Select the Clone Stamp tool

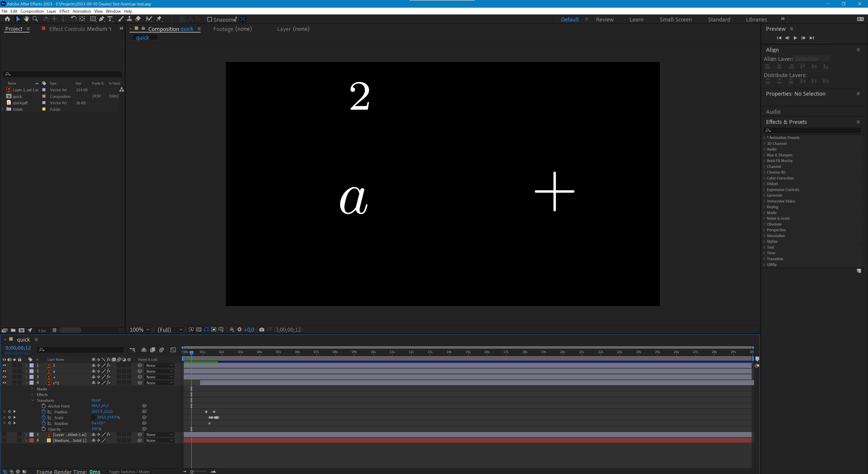(129, 19)
